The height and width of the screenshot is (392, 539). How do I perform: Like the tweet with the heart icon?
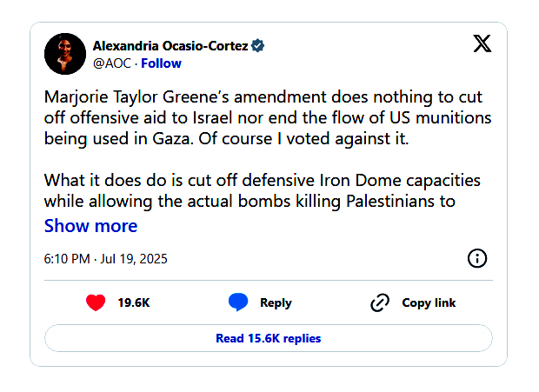pyautogui.click(x=96, y=302)
